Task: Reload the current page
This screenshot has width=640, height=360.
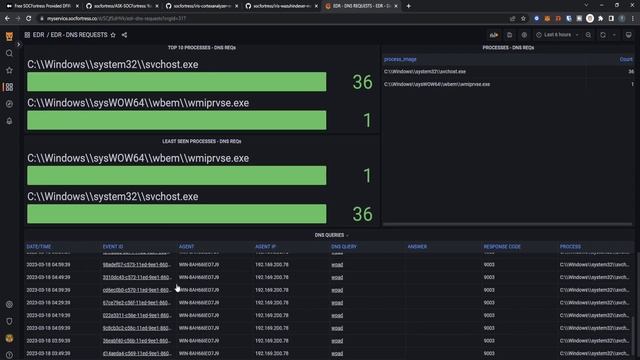Action: tap(29, 19)
